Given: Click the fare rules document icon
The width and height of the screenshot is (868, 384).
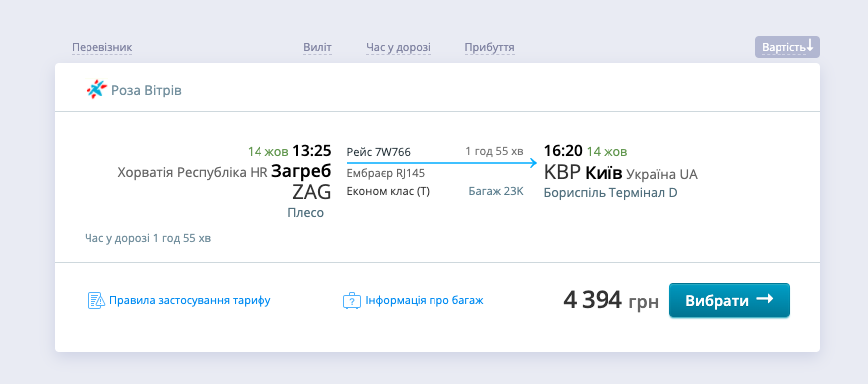Looking at the screenshot, I should pos(96,300).
